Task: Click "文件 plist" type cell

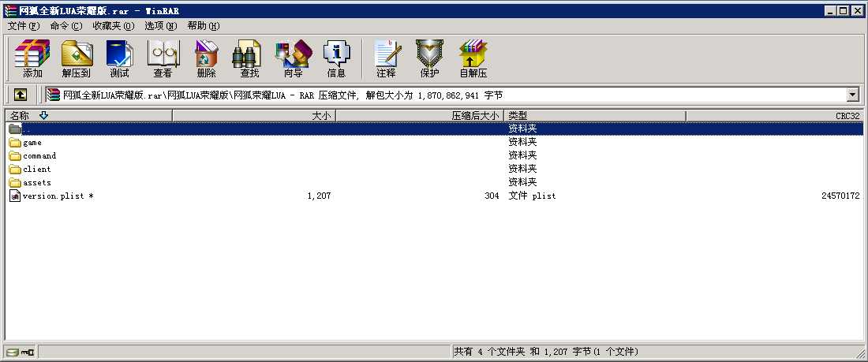Action: pos(532,196)
